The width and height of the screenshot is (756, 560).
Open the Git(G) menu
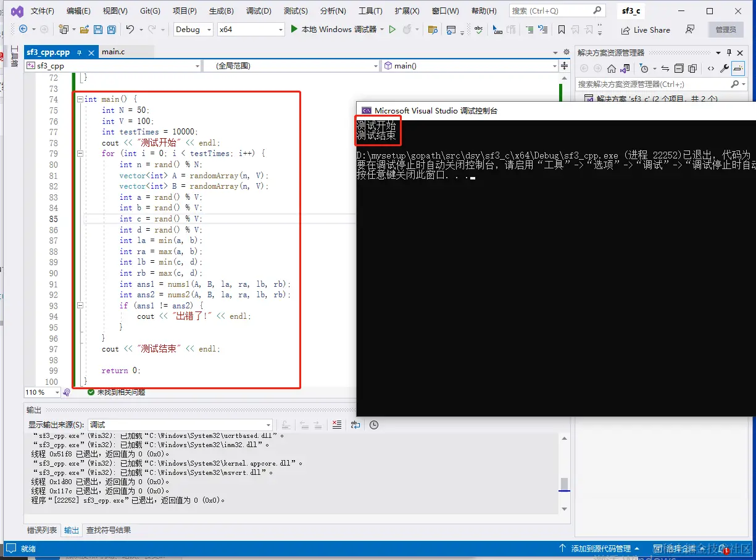coord(150,11)
